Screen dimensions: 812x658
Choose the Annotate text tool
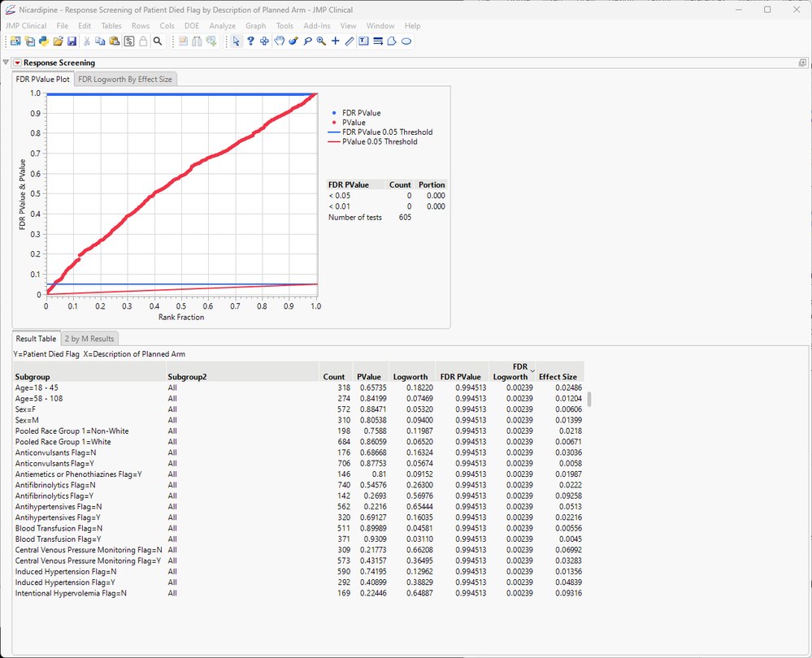coord(363,41)
